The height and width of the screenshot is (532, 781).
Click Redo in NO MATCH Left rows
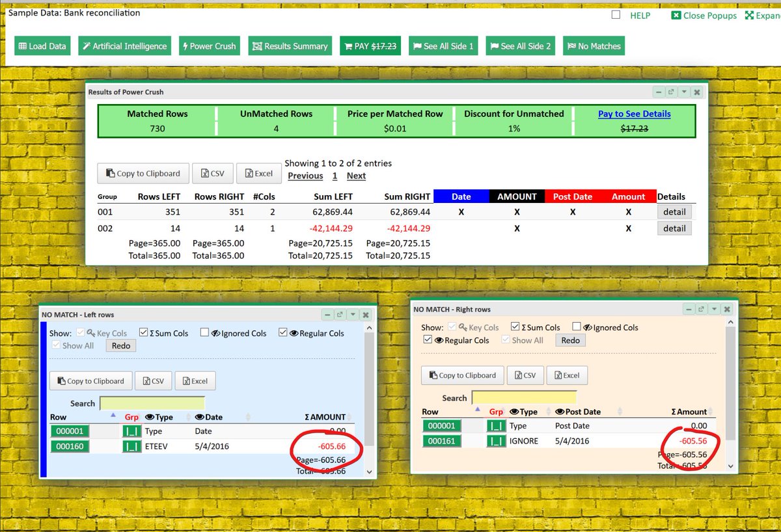click(120, 345)
